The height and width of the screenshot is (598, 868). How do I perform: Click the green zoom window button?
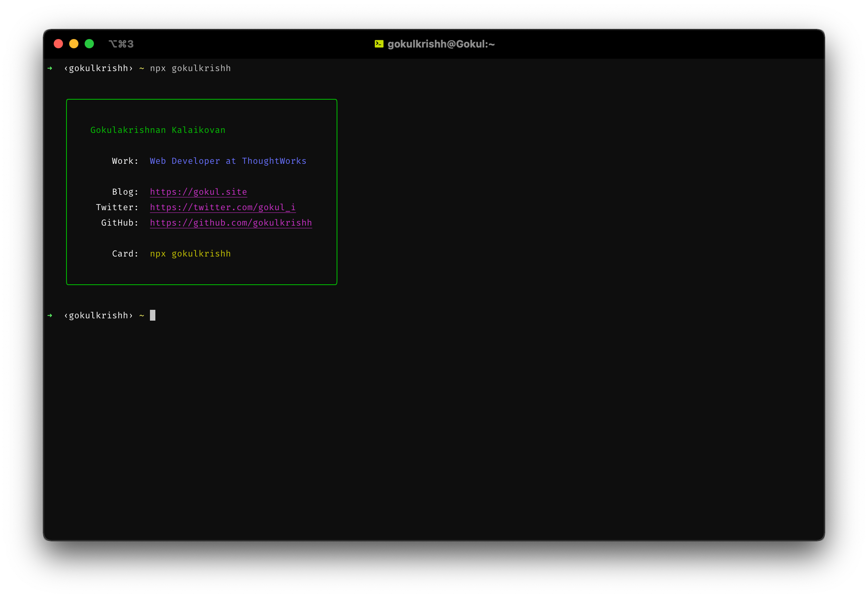click(89, 44)
